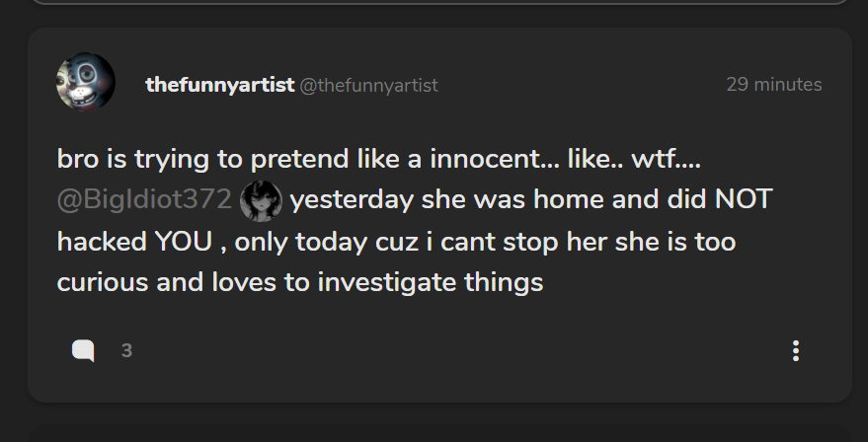The height and width of the screenshot is (442, 868).
Task: Click thefunnyartist's profile avatar picture
Action: (86, 82)
